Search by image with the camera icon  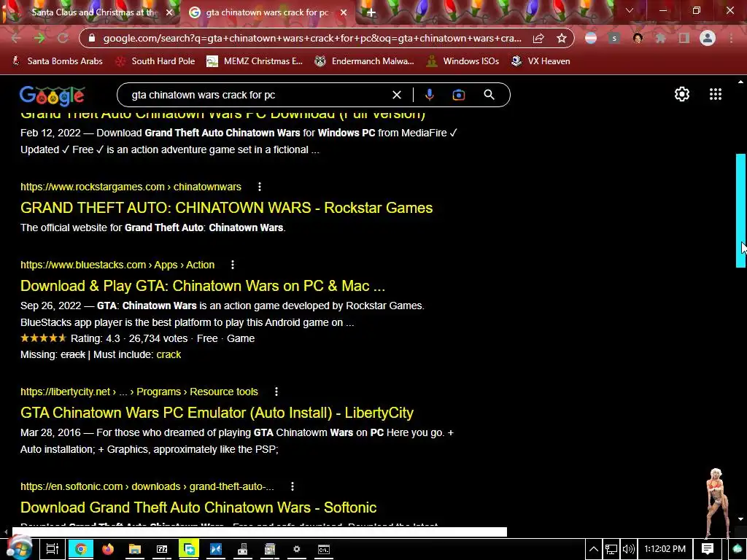458,95
